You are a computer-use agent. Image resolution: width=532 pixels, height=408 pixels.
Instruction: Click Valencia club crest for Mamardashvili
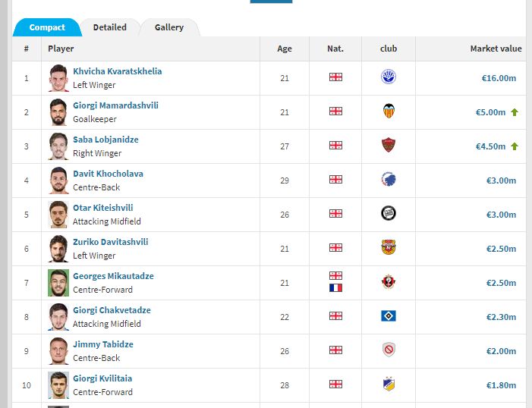(389, 111)
